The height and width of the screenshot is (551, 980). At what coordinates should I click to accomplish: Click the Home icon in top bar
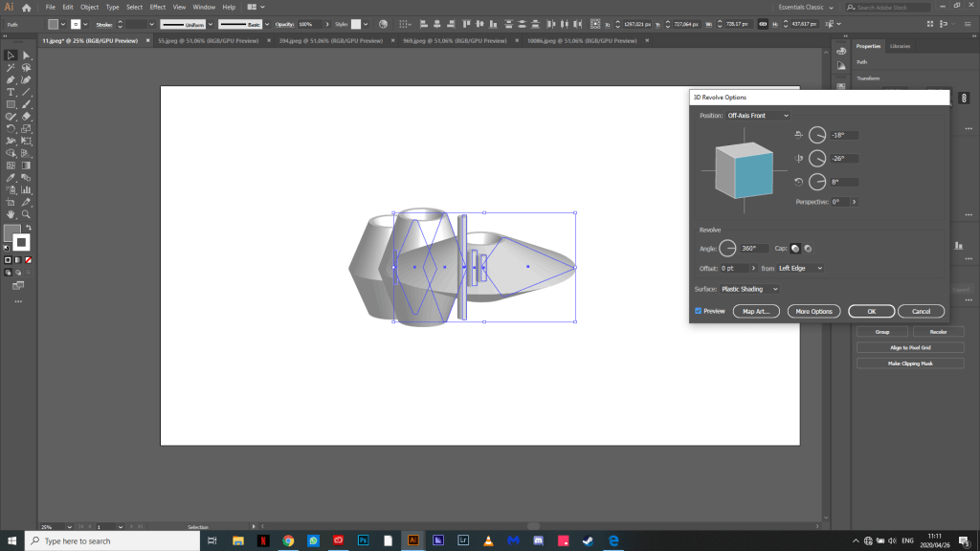tap(27, 7)
